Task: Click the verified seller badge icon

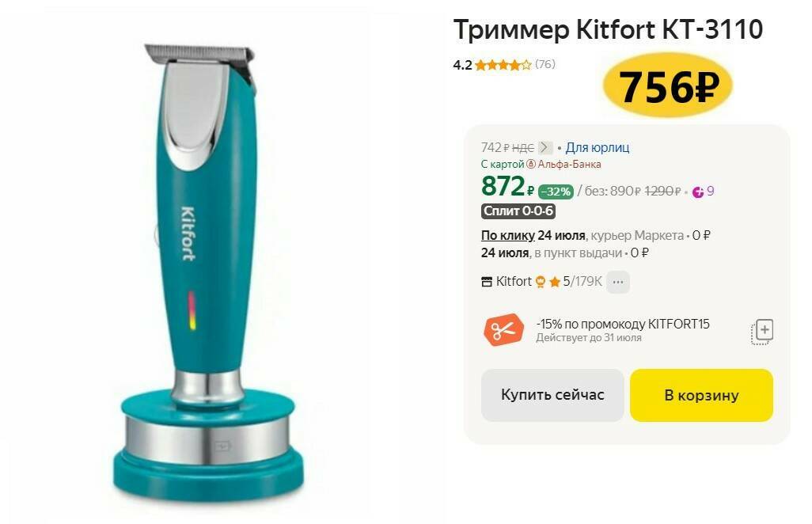Action: [x=541, y=283]
